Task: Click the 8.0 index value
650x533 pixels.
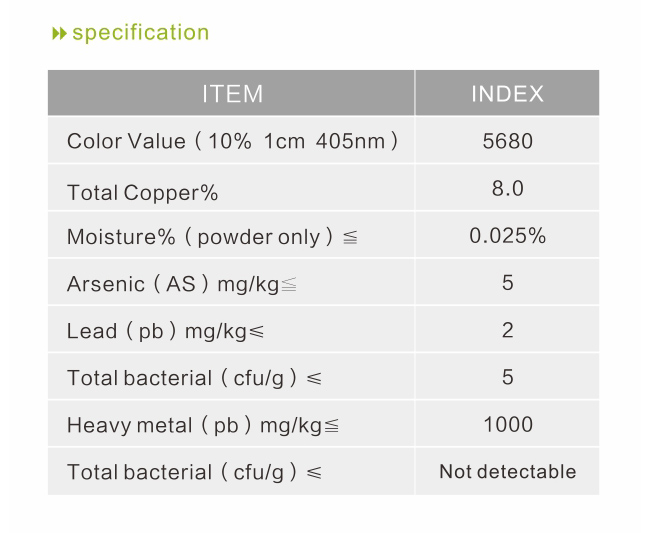Action: [507, 188]
